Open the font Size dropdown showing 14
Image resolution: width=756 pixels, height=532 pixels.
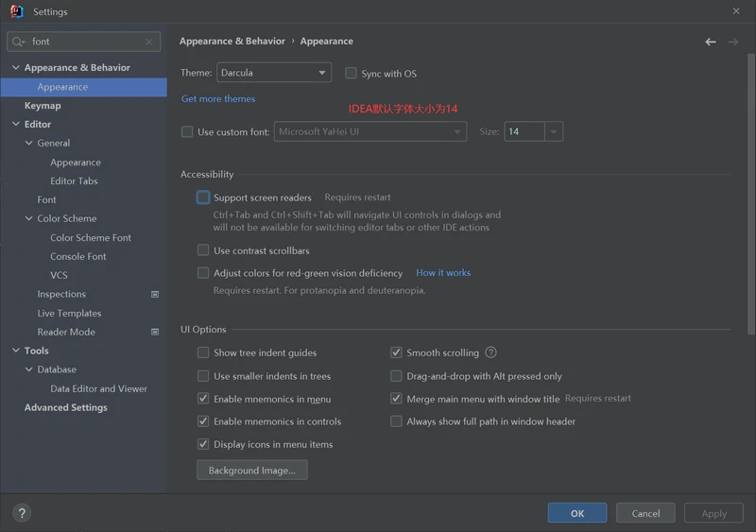(553, 132)
